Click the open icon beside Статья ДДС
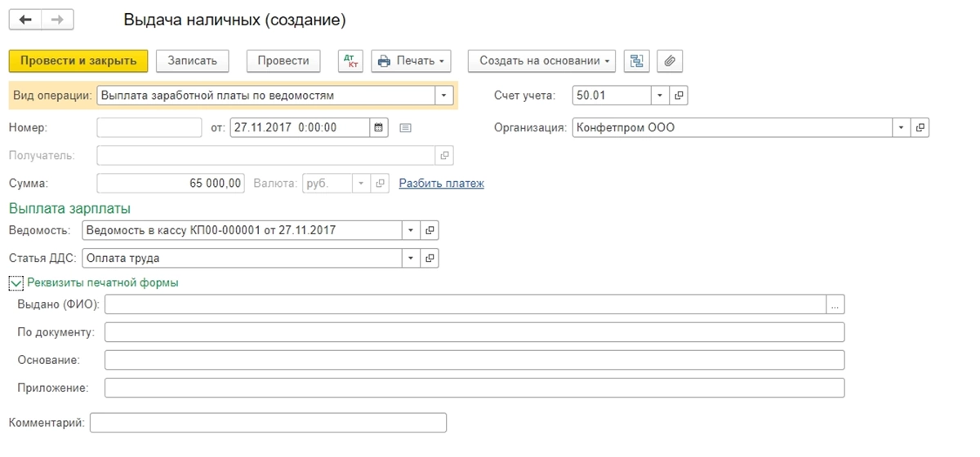 click(x=430, y=259)
